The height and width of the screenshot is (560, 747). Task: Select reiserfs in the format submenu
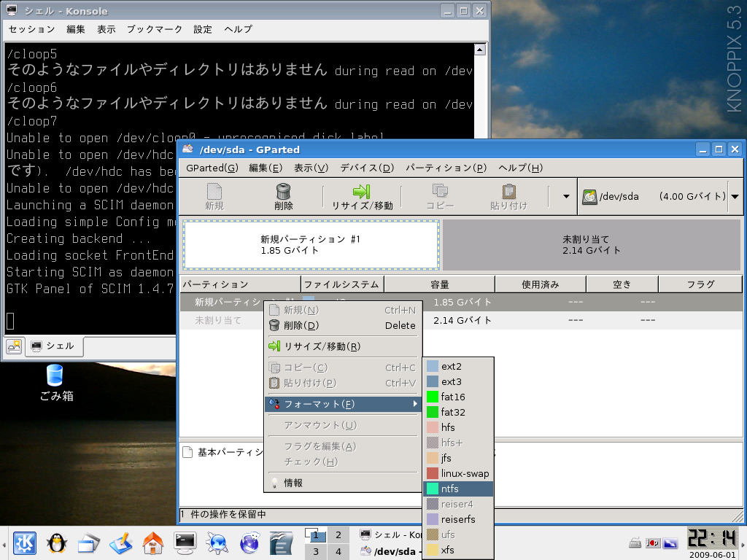458,519
